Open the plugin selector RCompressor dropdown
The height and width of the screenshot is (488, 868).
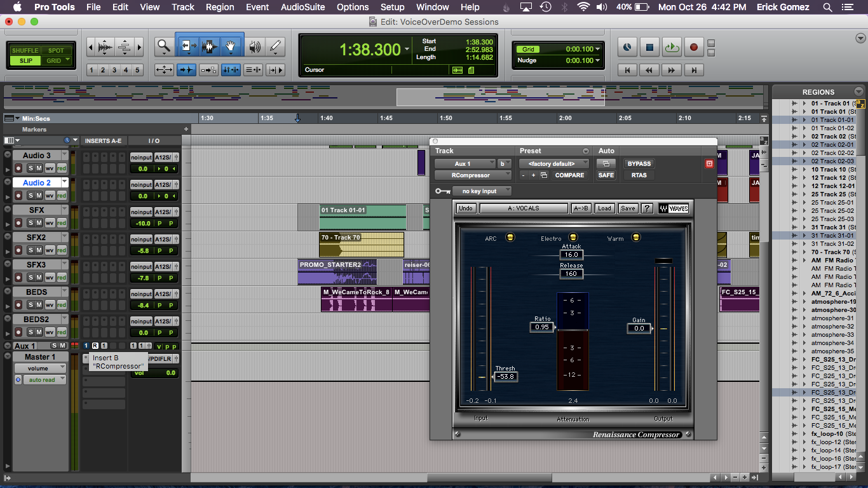[473, 175]
